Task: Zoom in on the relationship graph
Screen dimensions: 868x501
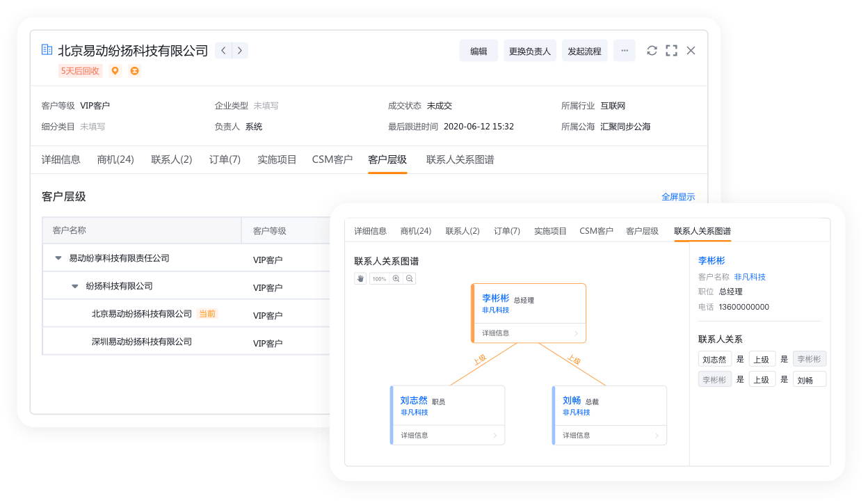Action: pyautogui.click(x=396, y=278)
